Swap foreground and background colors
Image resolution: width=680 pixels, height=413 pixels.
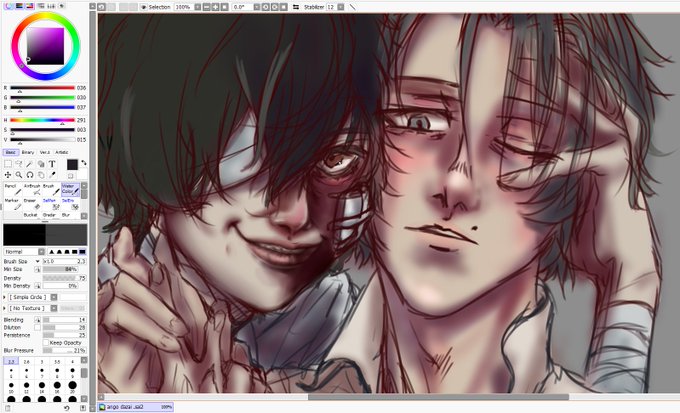coord(83,163)
